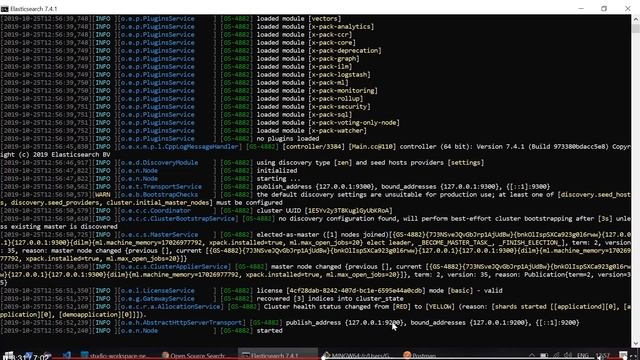Image resolution: width=640 pixels, height=360 pixels.
Task: Switch to the MINGW64 terminal in the taskbar
Action: [356, 355]
